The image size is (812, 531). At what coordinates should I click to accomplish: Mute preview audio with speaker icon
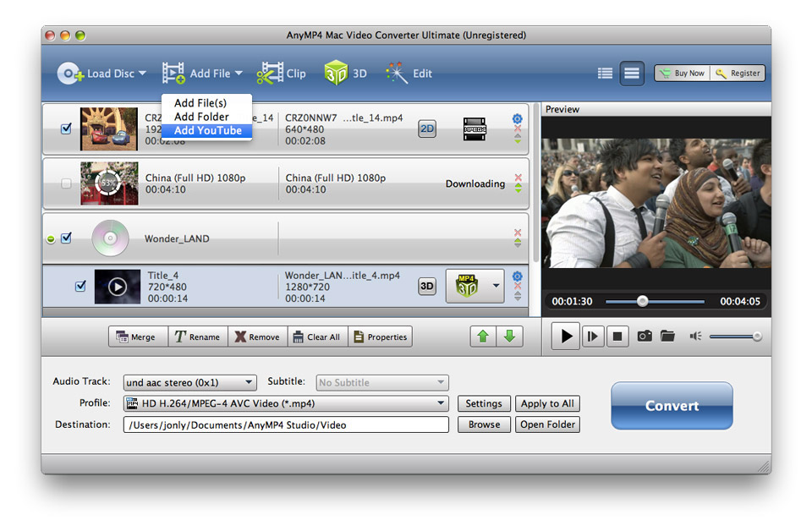click(x=695, y=337)
